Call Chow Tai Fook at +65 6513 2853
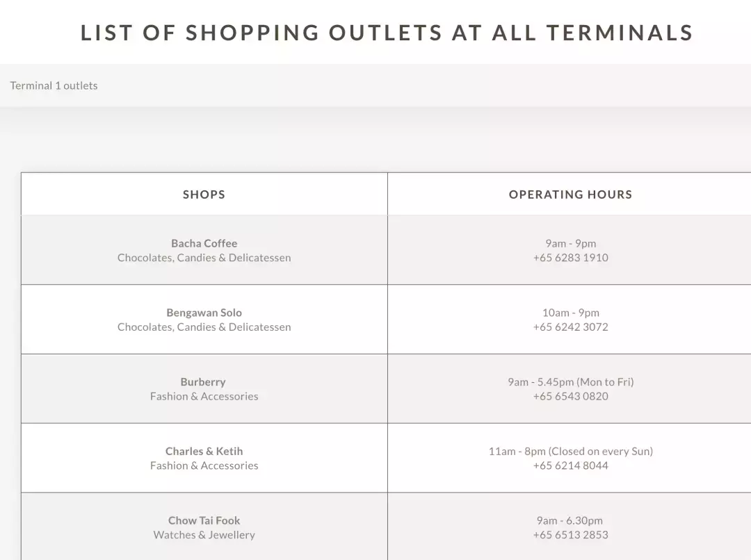Image resolution: width=751 pixels, height=560 pixels. pos(570,535)
